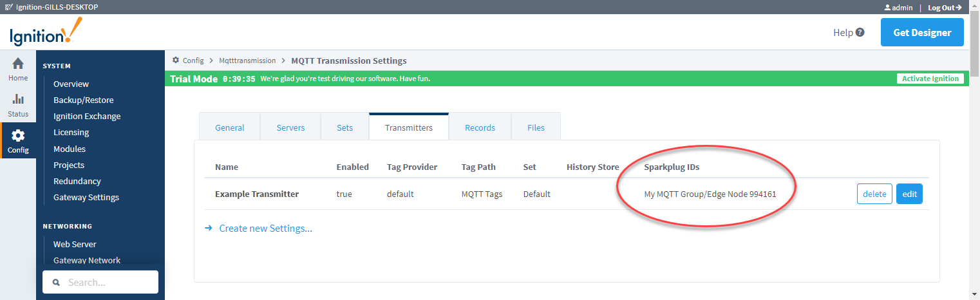Image resolution: width=980 pixels, height=300 pixels.
Task: Switch to the Records tab
Action: pos(480,127)
